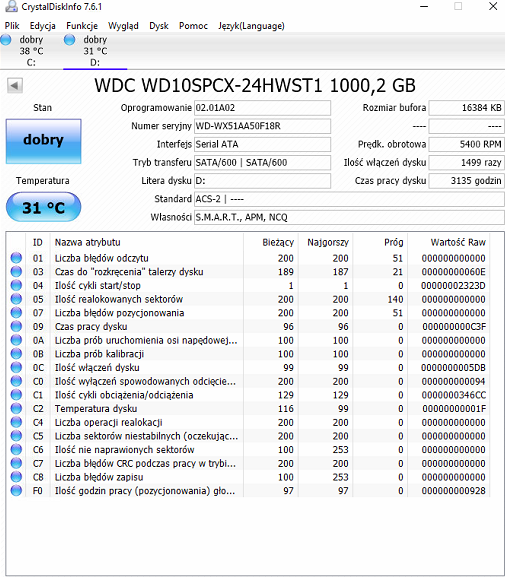505x577 pixels.
Task: Click the status orb for attribute C2
Action: [16, 408]
